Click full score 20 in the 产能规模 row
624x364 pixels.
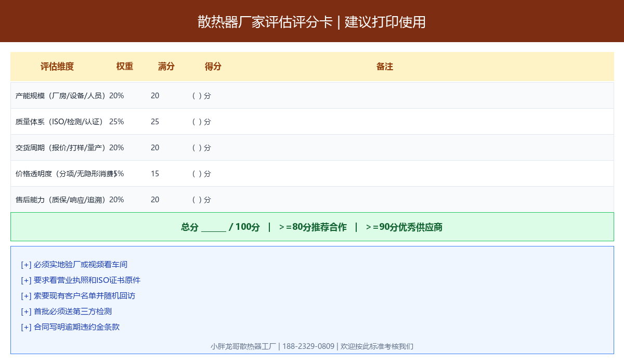point(155,96)
